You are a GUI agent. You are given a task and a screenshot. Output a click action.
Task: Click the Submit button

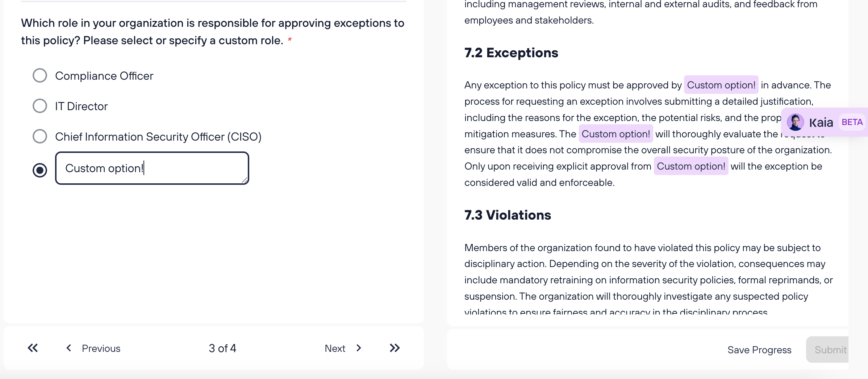coord(828,350)
